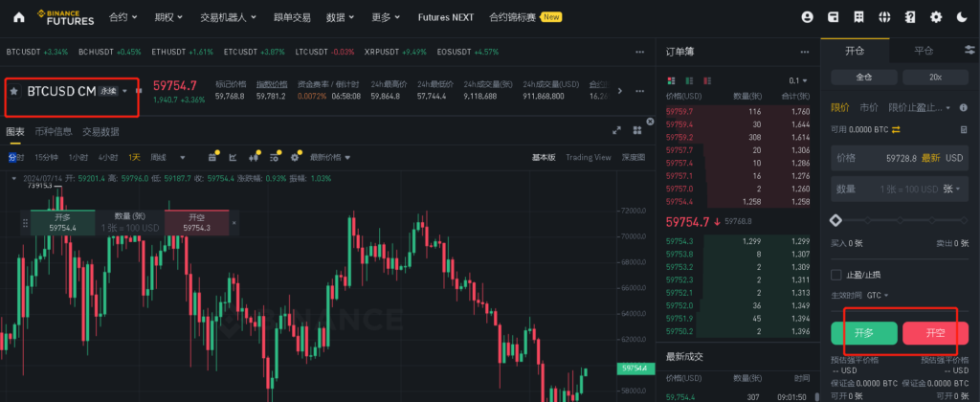Click the Binance Futures logo

[66, 17]
